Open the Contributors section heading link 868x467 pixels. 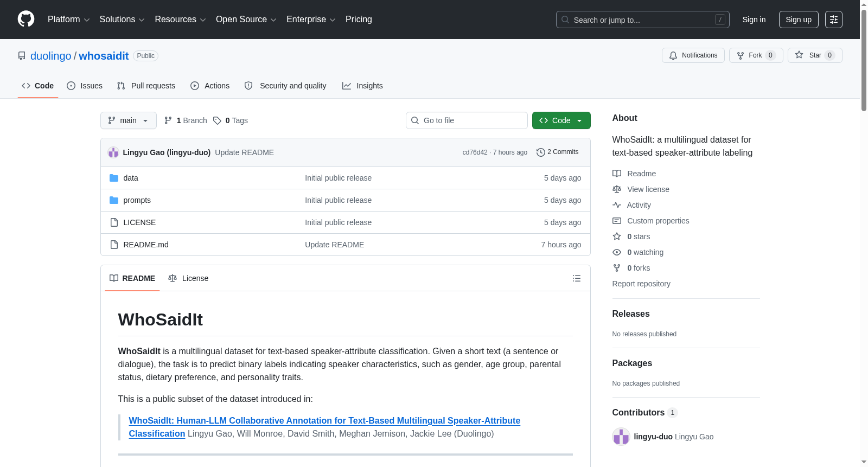pos(645,413)
